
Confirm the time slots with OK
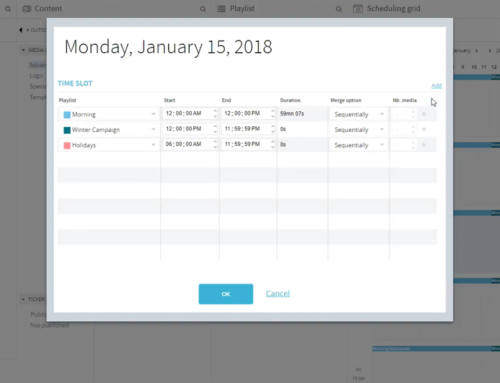(x=226, y=294)
